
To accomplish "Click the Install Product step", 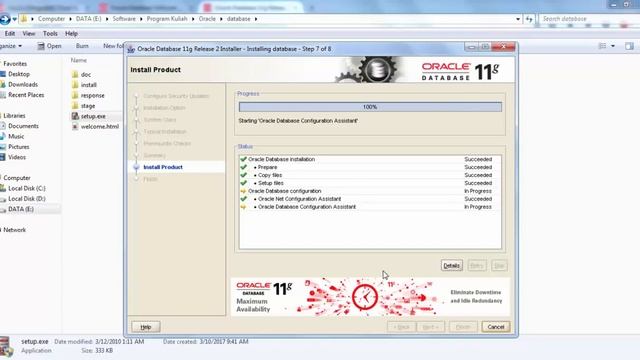I will (163, 167).
